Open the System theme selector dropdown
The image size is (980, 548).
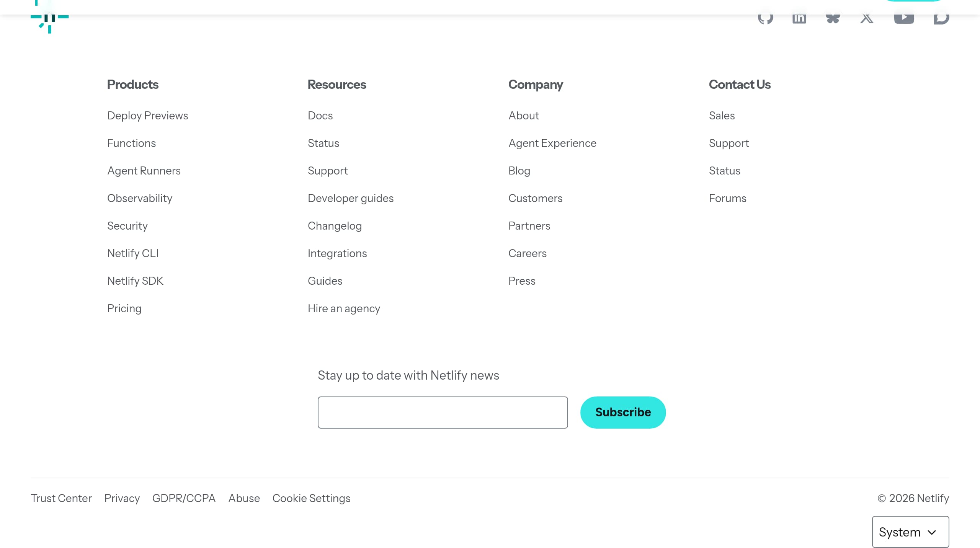[910, 532]
